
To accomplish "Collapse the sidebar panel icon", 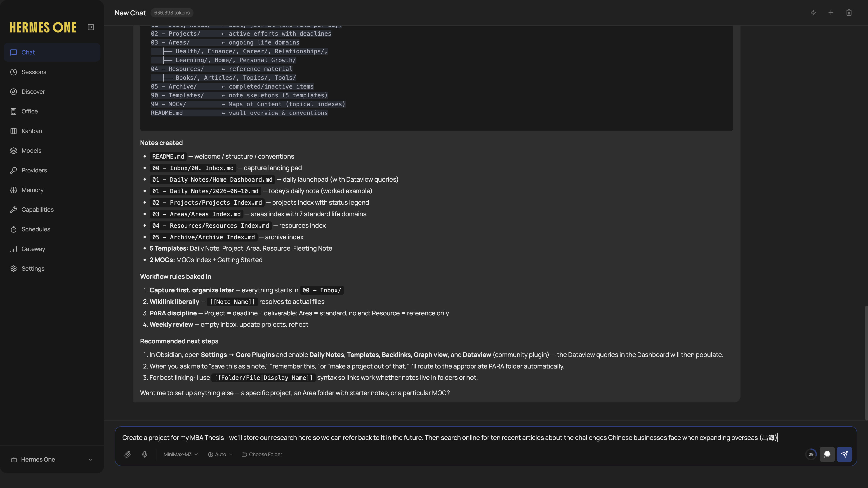I will 91,27.
